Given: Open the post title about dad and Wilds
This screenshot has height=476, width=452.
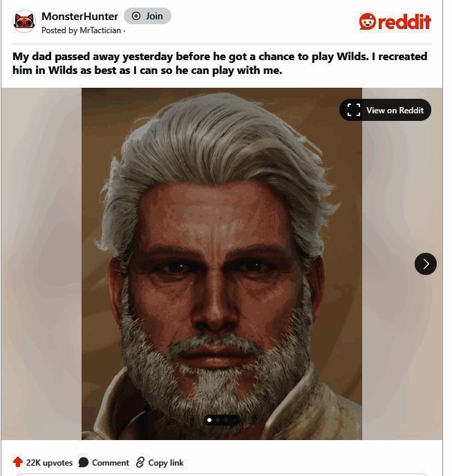Looking at the screenshot, I should pyautogui.click(x=220, y=63).
